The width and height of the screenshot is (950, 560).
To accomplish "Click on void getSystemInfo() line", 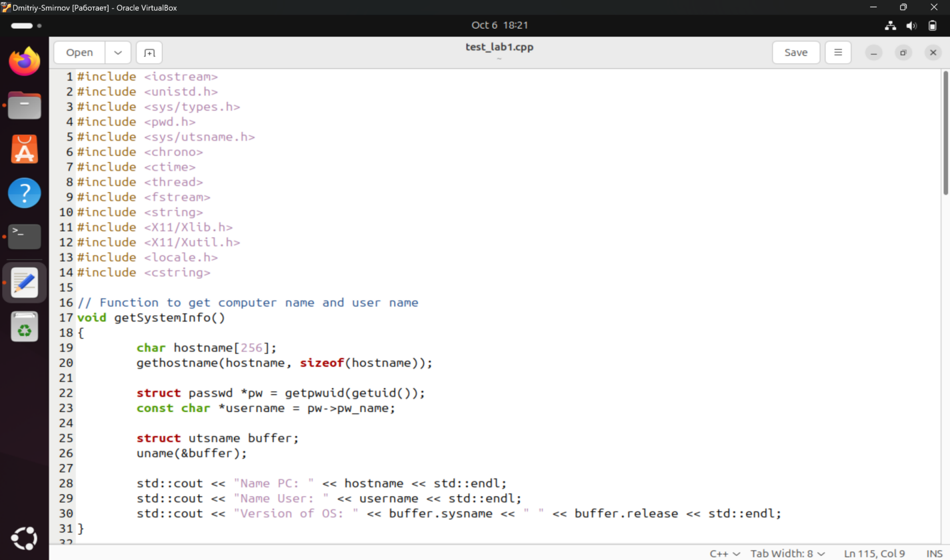I will (x=151, y=318).
